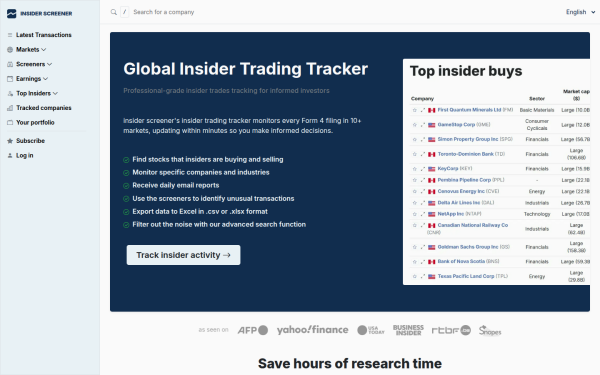Click chart icon for Toronto-Dominion Bank
The image size is (600, 375).
(423, 154)
